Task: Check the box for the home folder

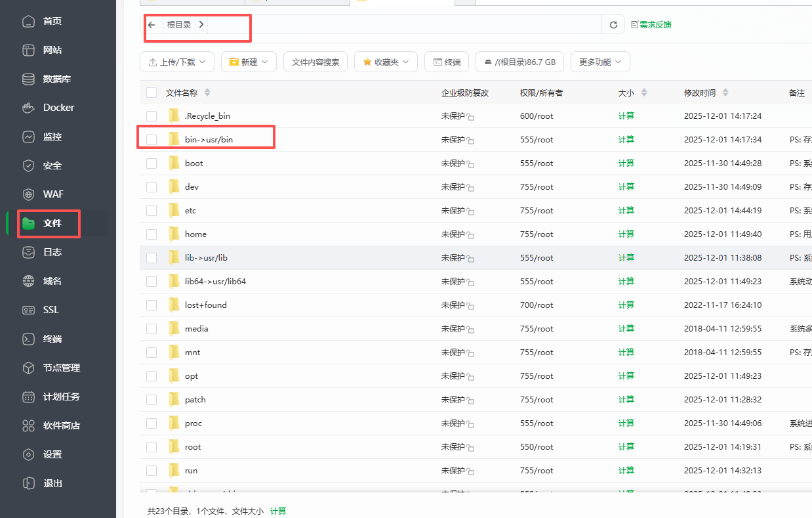Action: point(152,234)
